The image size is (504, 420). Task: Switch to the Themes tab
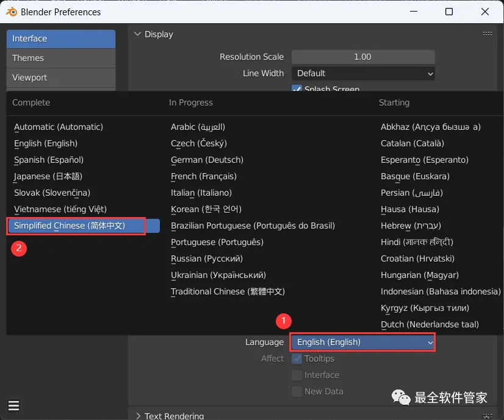tap(61, 58)
